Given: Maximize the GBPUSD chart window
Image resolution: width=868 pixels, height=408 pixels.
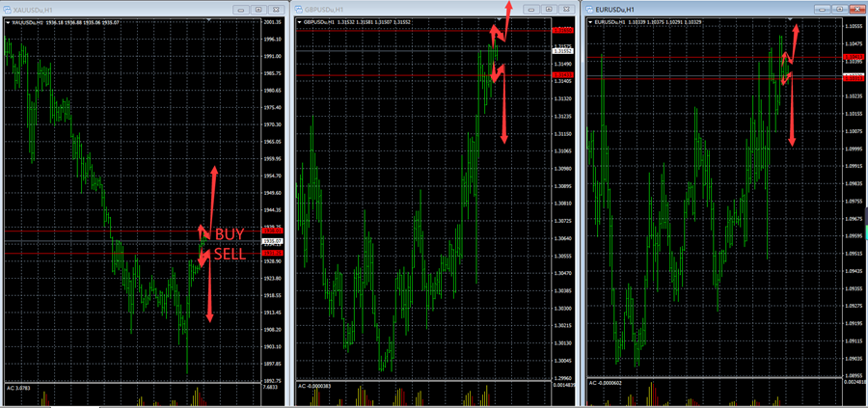Looking at the screenshot, I should click(x=547, y=9).
